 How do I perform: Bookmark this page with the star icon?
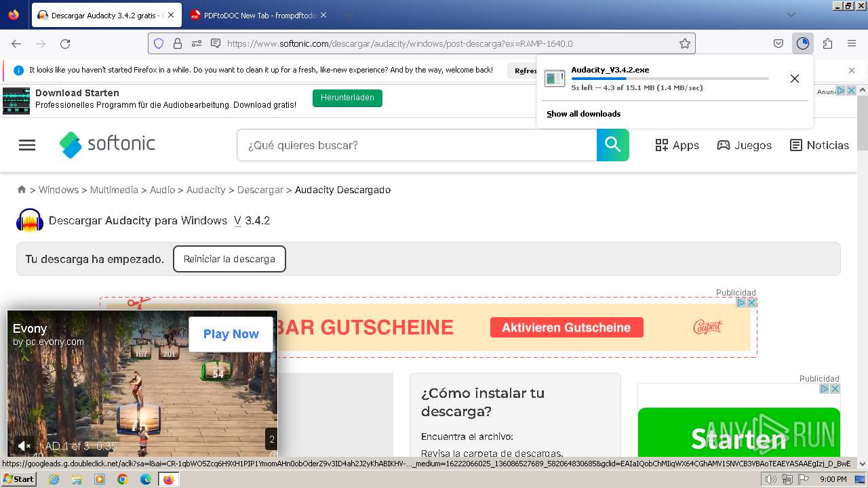(x=685, y=43)
